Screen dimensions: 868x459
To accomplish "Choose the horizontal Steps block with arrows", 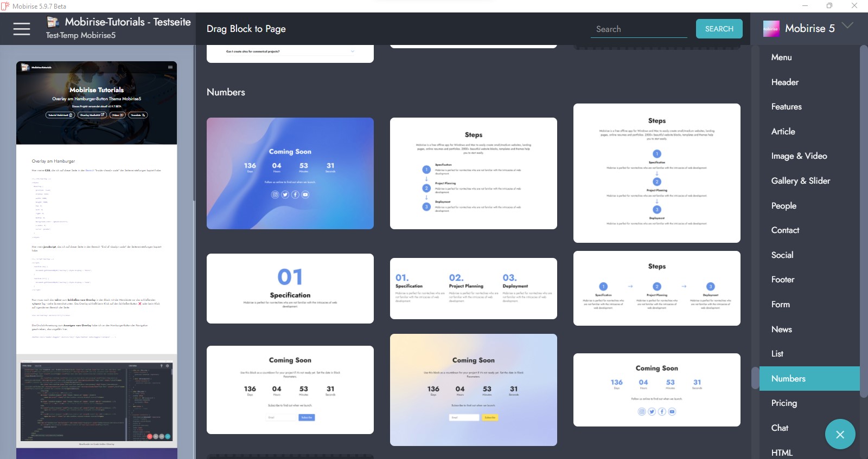I will click(657, 288).
